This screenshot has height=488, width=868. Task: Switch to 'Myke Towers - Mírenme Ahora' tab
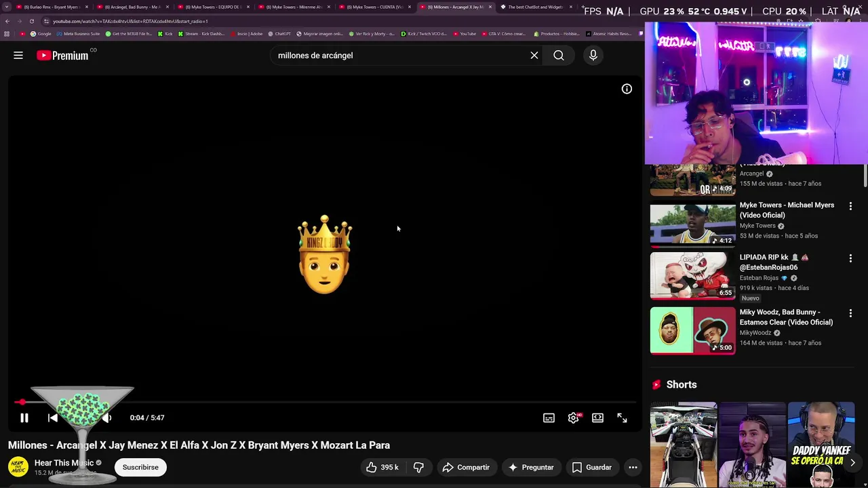pos(294,7)
